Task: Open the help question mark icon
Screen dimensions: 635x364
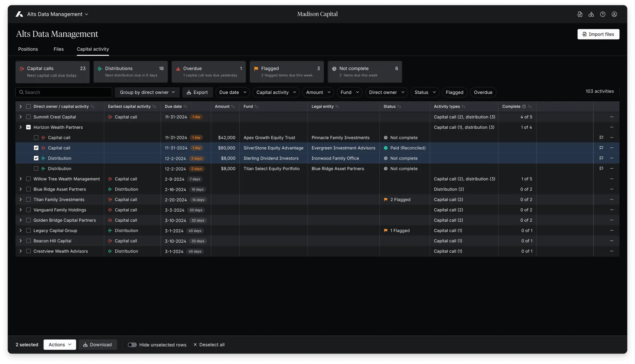Action: [603, 14]
